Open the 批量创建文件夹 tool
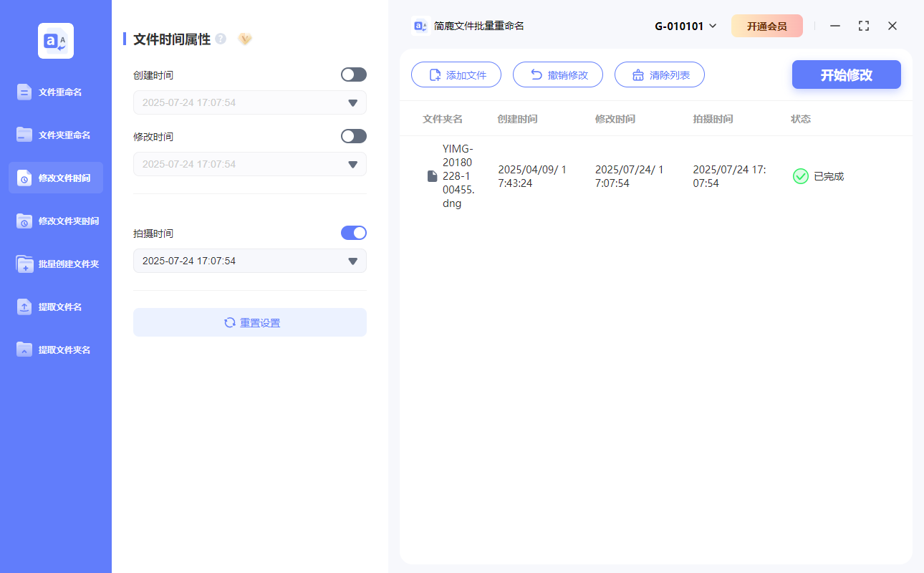The width and height of the screenshot is (924, 573). point(55,264)
